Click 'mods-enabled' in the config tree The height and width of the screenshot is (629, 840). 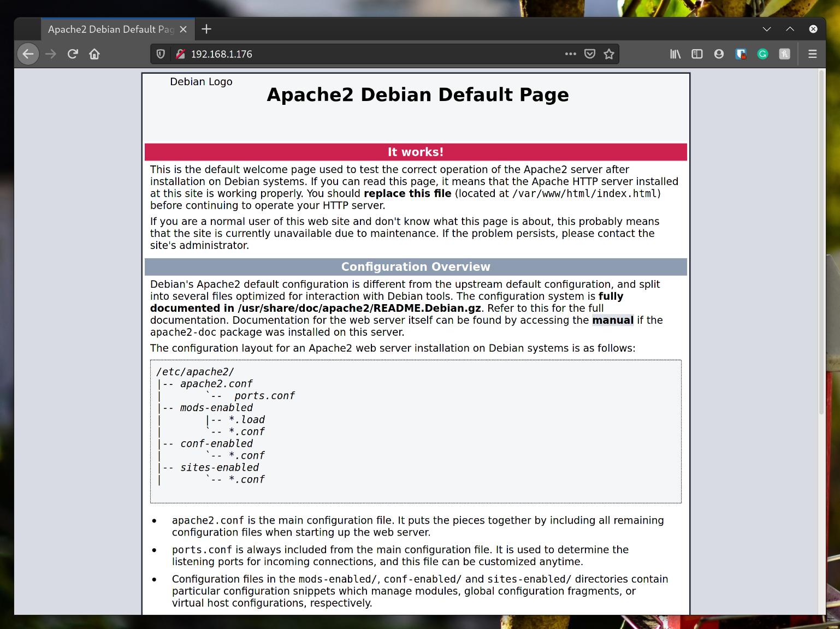tap(216, 408)
